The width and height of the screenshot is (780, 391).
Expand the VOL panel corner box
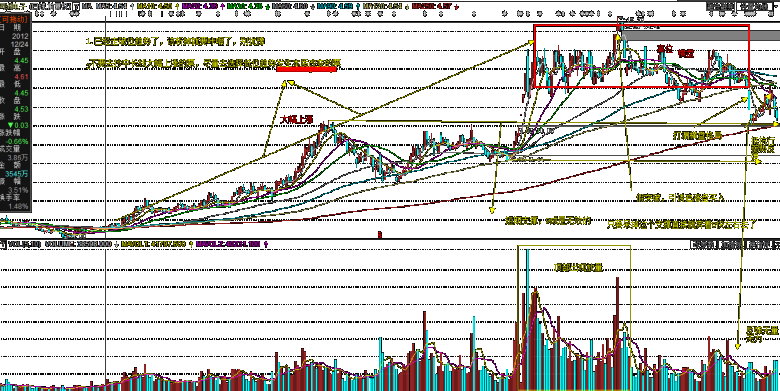click(3, 244)
